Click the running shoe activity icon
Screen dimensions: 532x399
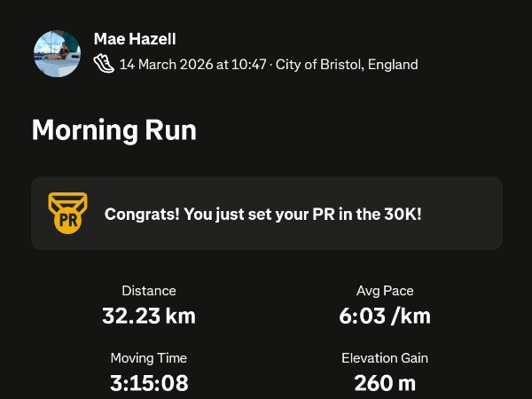tap(104, 64)
